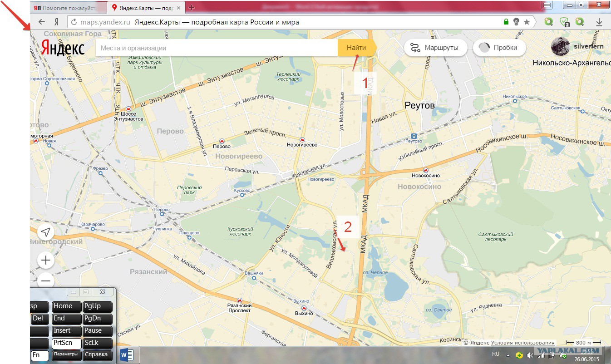Open Маршруты route planner
The image size is (611, 364).
point(435,48)
